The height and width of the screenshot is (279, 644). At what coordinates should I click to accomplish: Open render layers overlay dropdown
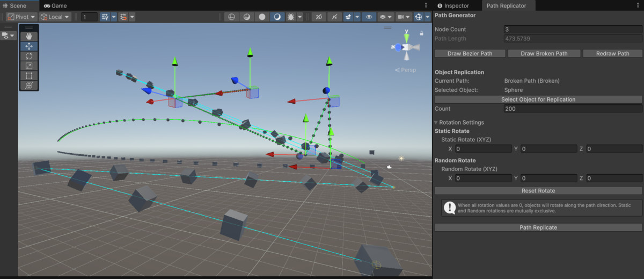tap(385, 17)
